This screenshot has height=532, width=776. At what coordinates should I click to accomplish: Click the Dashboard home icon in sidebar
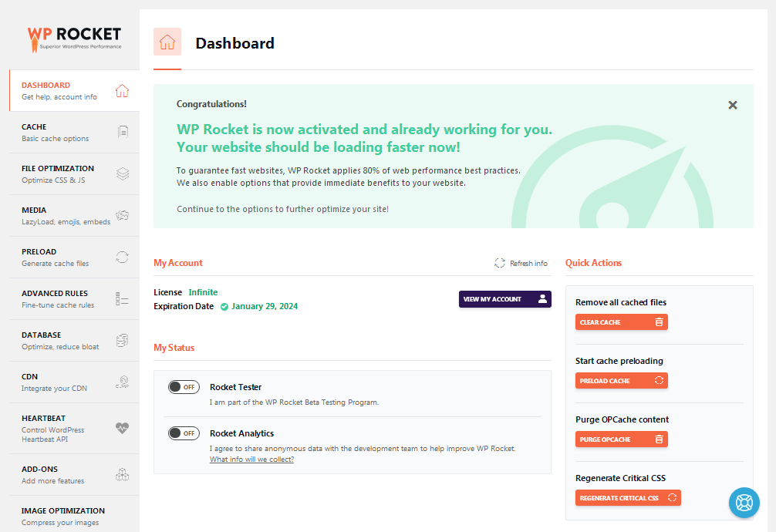122,91
